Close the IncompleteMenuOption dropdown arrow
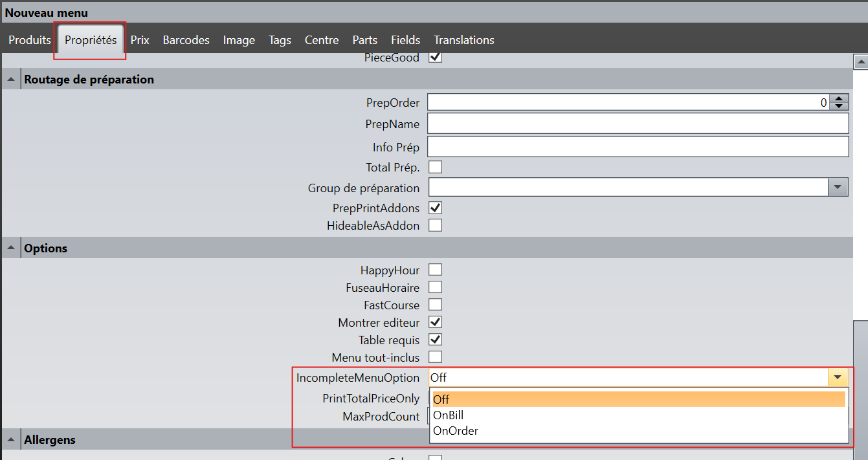Viewport: 868px width, 460px height. click(838, 377)
